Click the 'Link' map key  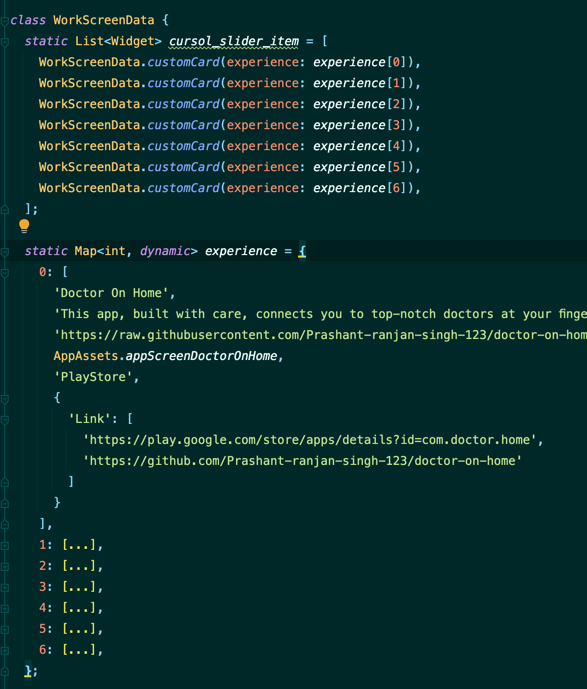click(x=89, y=419)
